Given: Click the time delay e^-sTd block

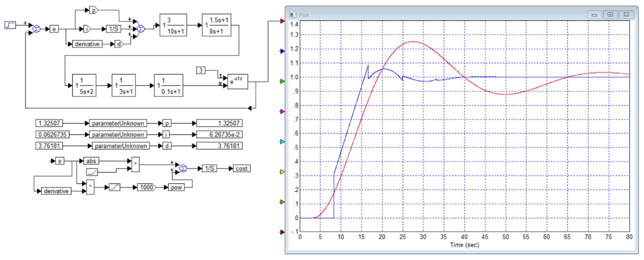Looking at the screenshot, I should click(238, 82).
